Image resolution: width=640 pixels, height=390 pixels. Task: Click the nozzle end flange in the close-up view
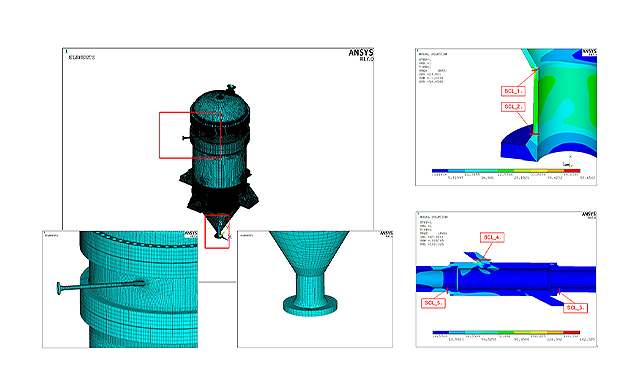tap(59, 288)
